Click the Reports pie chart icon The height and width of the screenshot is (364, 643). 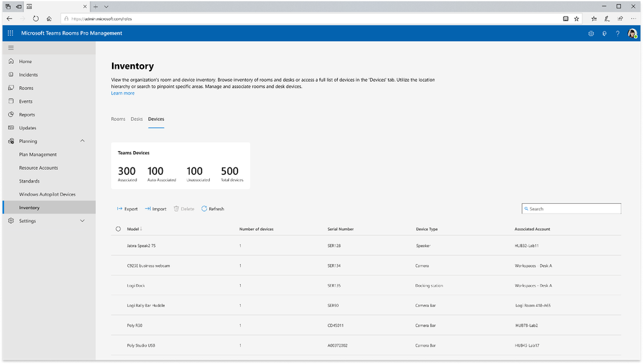click(x=11, y=114)
